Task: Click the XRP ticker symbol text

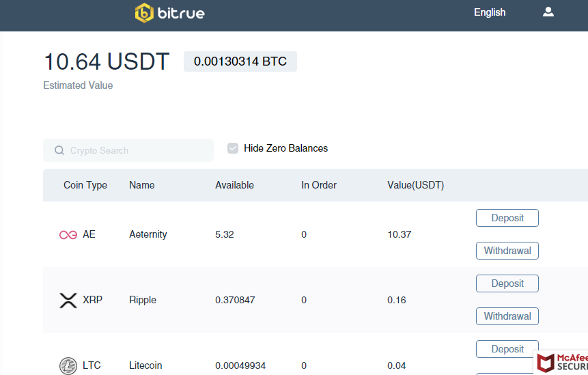Action: (93, 300)
